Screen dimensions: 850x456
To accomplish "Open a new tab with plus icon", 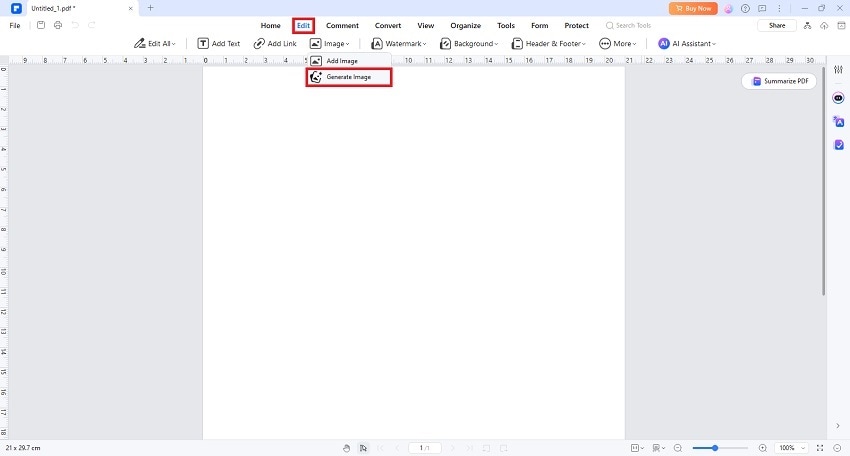I will (151, 8).
